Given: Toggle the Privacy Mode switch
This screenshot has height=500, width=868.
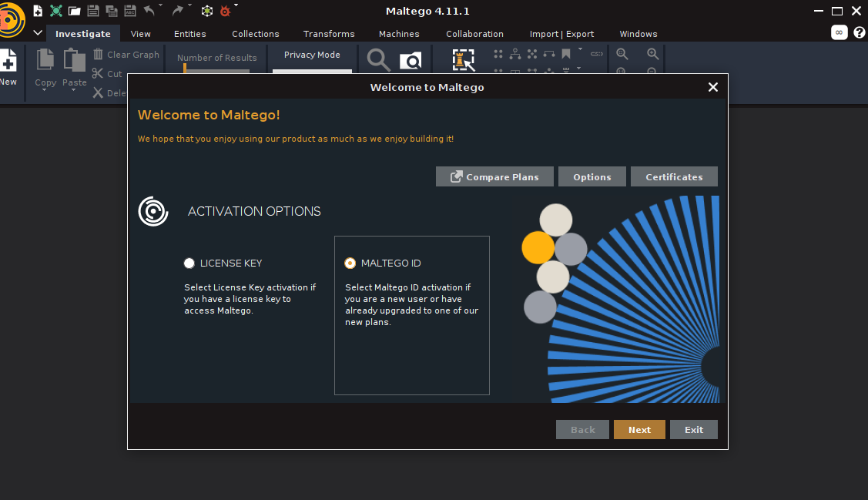Looking at the screenshot, I should click(x=312, y=71).
